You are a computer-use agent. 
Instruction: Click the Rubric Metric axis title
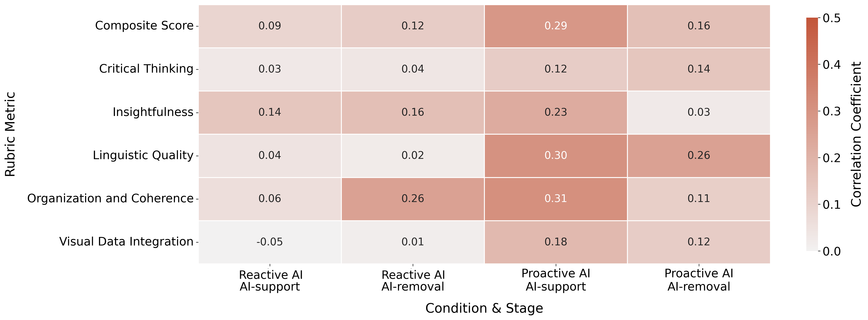tap(10, 134)
